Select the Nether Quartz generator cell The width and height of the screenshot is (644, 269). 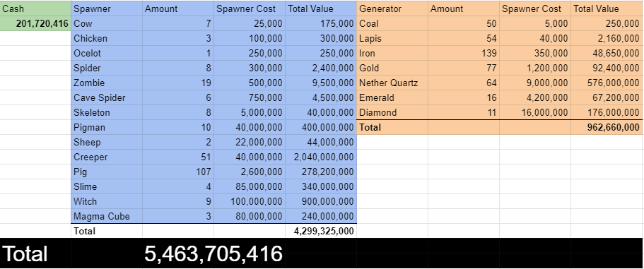pyautogui.click(x=392, y=83)
